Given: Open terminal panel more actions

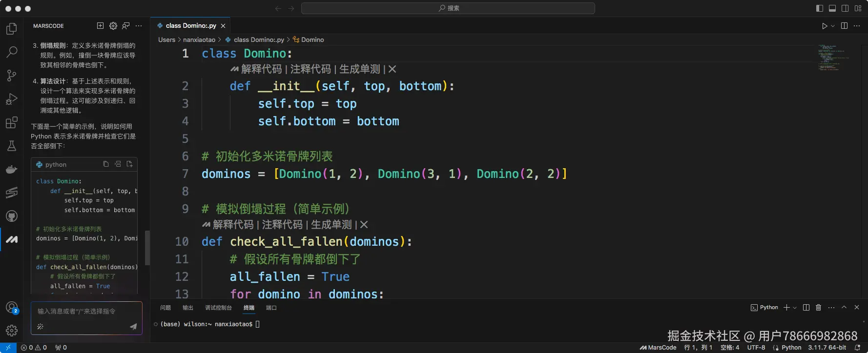Looking at the screenshot, I should tap(831, 308).
